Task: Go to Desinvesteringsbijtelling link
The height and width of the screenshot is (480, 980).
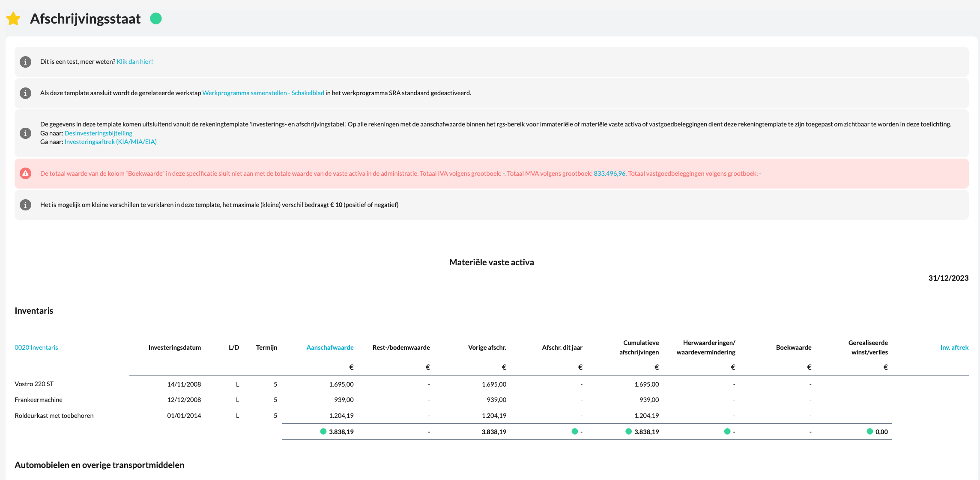Action: coord(98,133)
